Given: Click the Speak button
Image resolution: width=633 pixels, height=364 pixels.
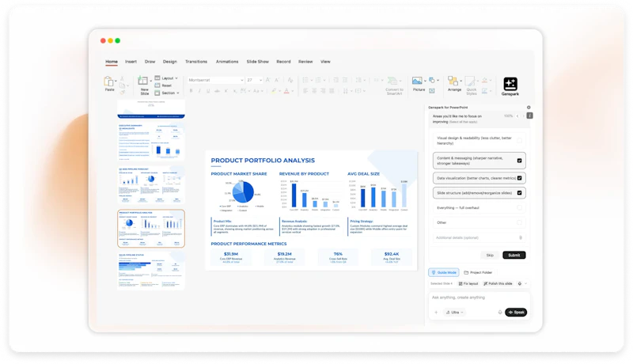Looking at the screenshot, I should [516, 313].
